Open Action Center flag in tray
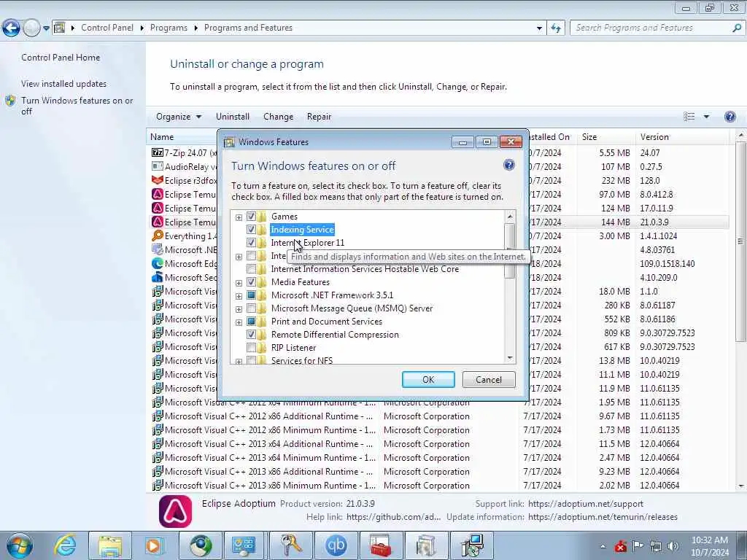The height and width of the screenshot is (560, 747). [638, 546]
